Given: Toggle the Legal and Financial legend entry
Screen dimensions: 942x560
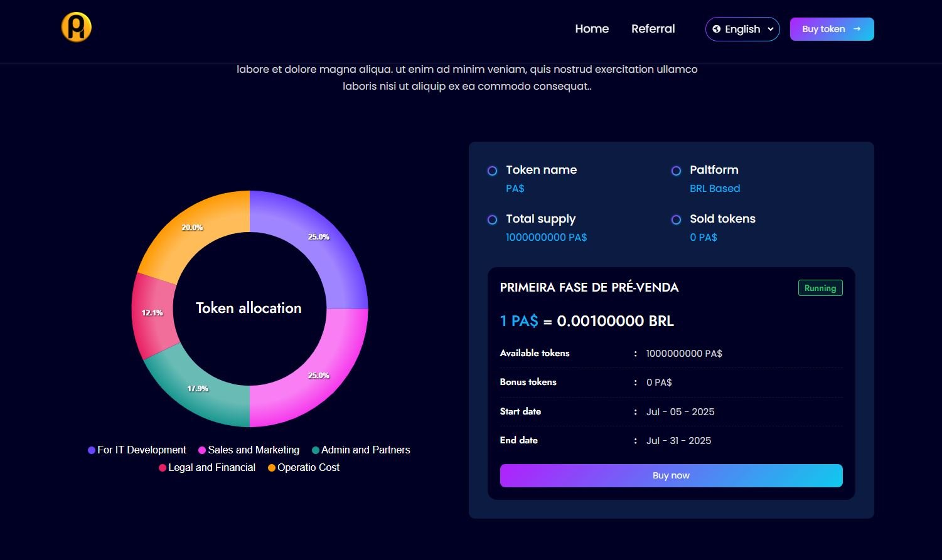Looking at the screenshot, I should click(207, 467).
